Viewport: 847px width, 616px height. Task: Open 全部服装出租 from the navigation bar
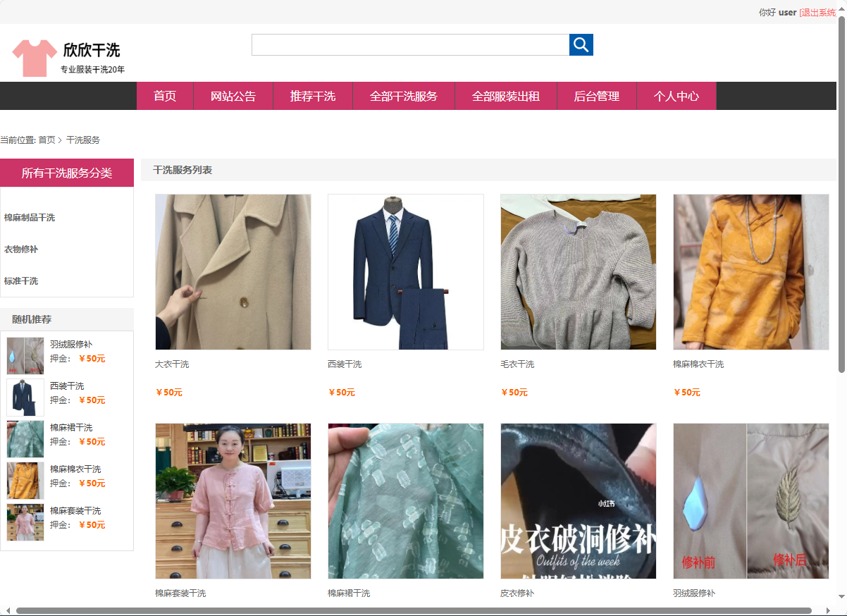point(505,95)
